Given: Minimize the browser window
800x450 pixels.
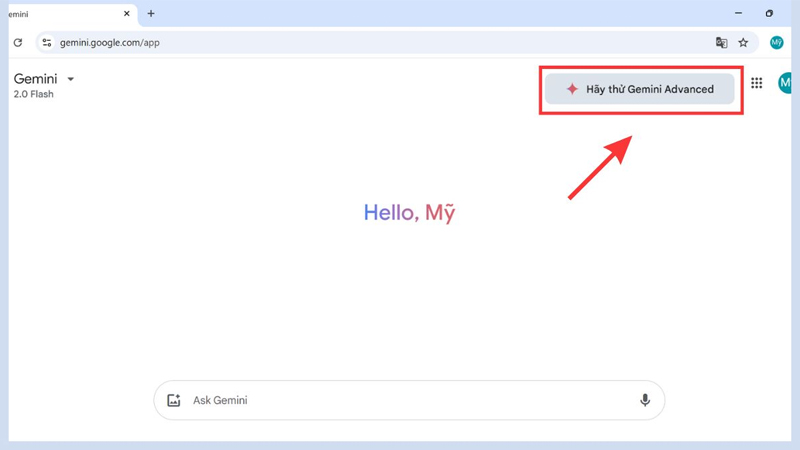Looking at the screenshot, I should [x=738, y=13].
